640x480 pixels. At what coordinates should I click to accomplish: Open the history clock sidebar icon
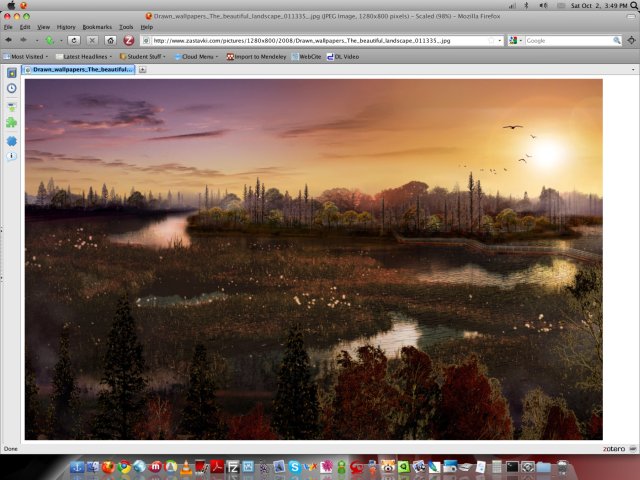point(11,89)
